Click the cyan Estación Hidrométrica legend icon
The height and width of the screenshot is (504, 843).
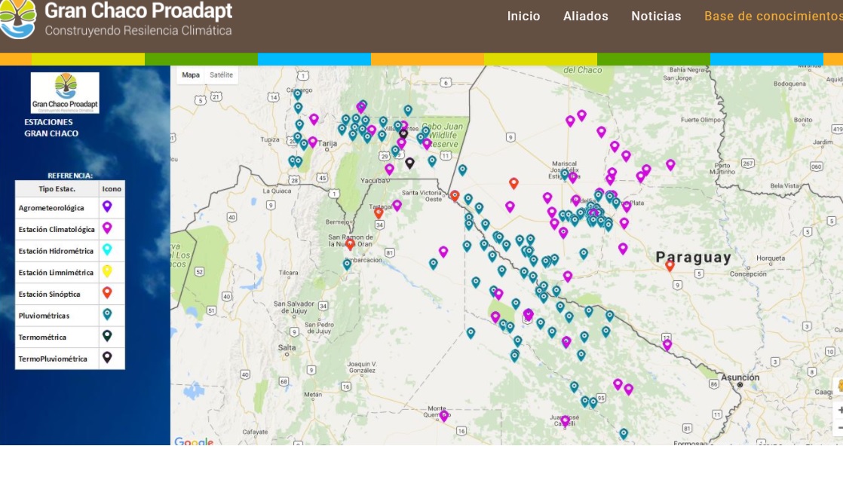[107, 250]
